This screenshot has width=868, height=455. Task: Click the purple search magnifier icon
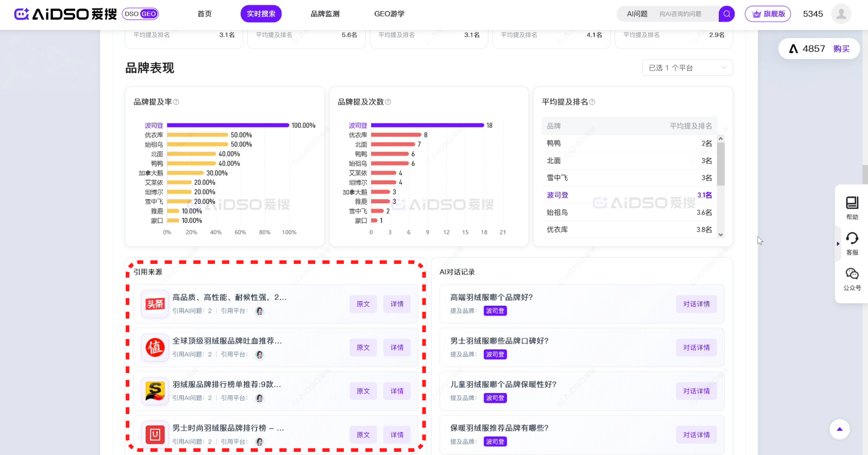[x=726, y=14]
